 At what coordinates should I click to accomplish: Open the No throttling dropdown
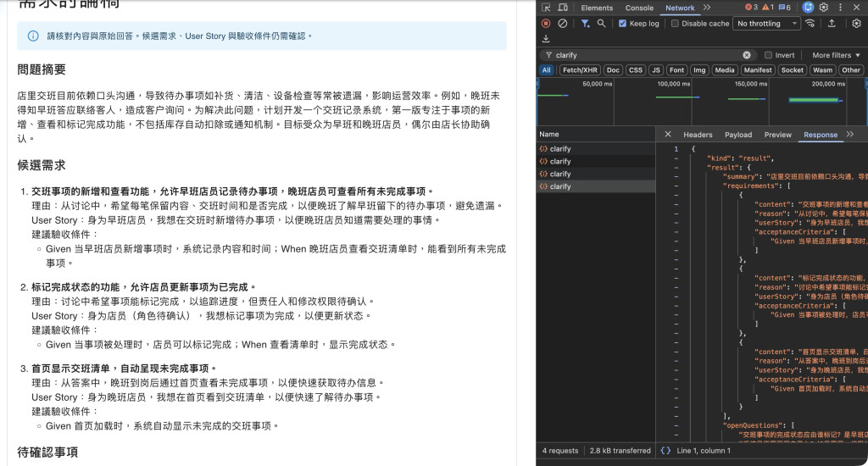point(766,23)
